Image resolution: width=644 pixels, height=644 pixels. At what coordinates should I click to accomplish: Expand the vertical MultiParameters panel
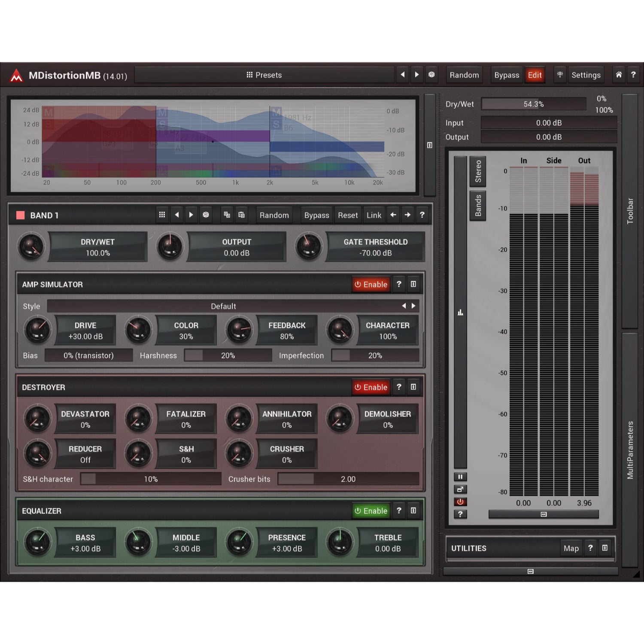[x=630, y=450]
